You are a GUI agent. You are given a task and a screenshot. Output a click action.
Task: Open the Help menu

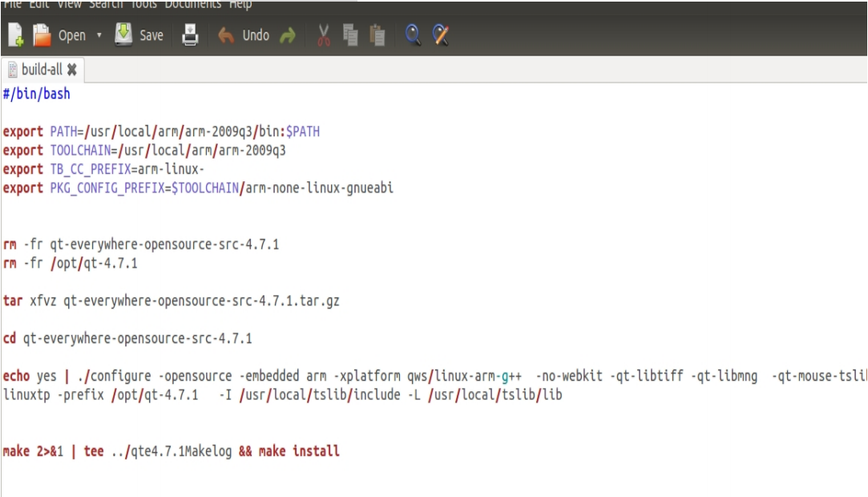[240, 5]
